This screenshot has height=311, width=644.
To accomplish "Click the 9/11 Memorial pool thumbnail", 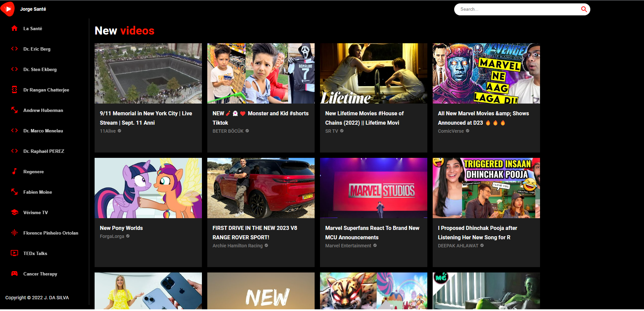I will point(148,73).
